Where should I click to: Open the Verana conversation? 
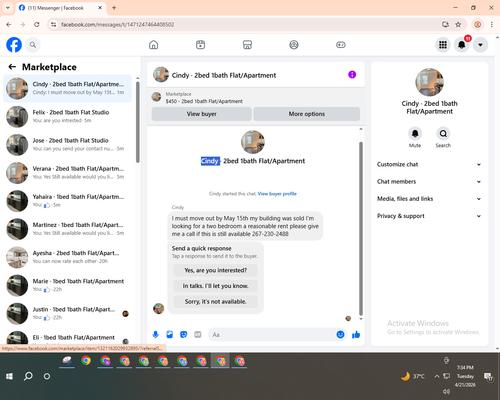[x=68, y=173]
